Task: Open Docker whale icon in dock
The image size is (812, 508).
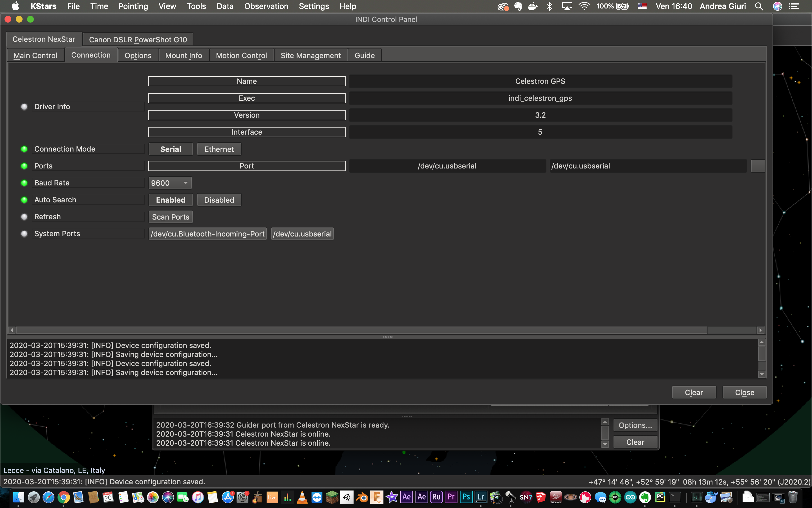Action: click(711, 497)
